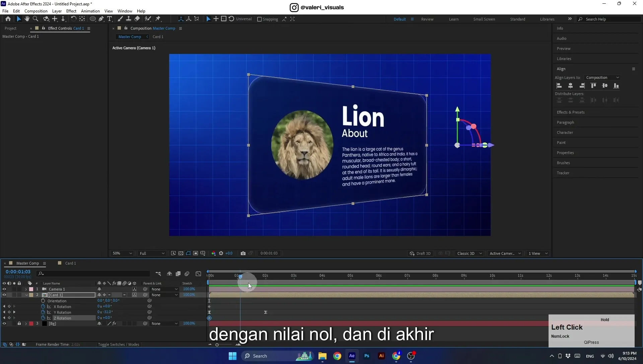Image resolution: width=643 pixels, height=364 pixels.
Task: Toggle the Y Rotation stopwatch
Action: pyautogui.click(x=43, y=312)
